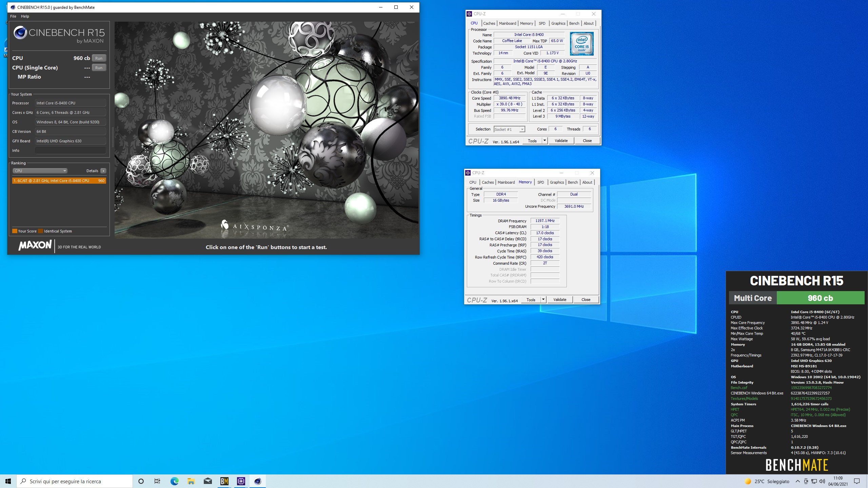The height and width of the screenshot is (488, 868).
Task: Open weather widget showing 25°C Soleggiato
Action: [x=767, y=481]
